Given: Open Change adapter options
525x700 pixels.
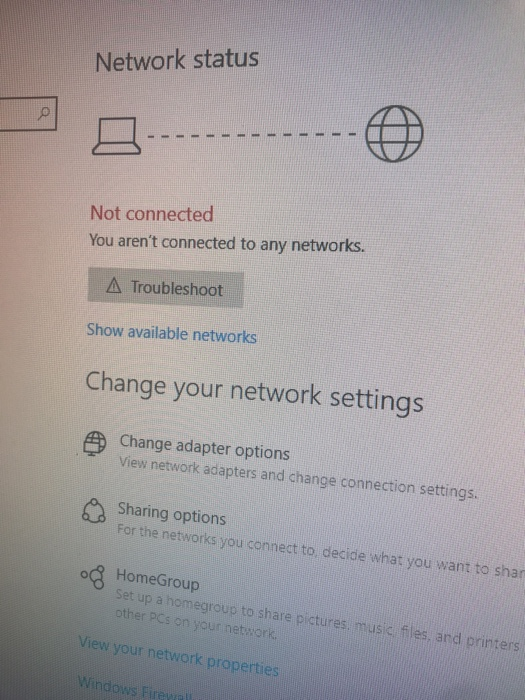Looking at the screenshot, I should click(x=204, y=447).
